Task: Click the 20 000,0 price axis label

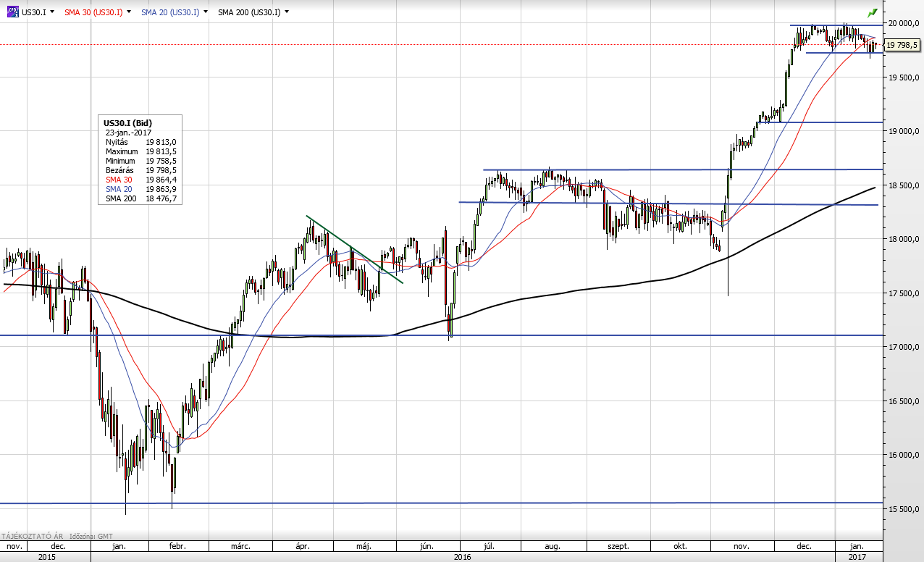Action: [905, 23]
